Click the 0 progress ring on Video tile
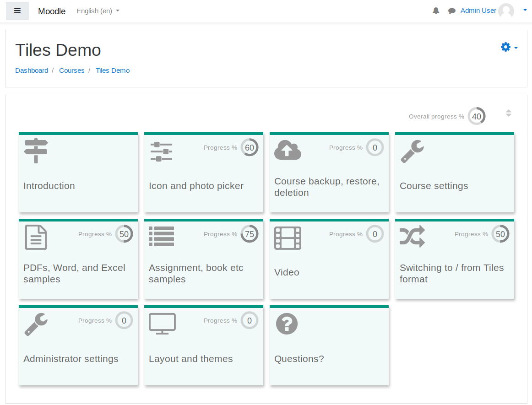532x405 pixels. tap(375, 234)
